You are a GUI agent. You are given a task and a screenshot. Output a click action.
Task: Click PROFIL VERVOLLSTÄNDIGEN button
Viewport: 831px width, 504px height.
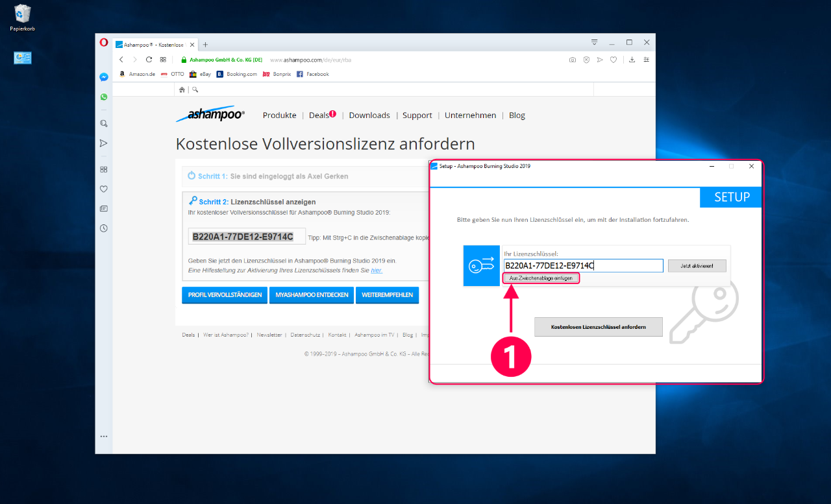pyautogui.click(x=225, y=294)
